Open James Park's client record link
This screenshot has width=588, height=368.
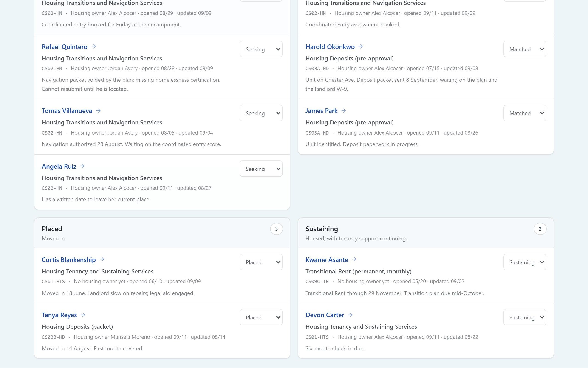322,111
